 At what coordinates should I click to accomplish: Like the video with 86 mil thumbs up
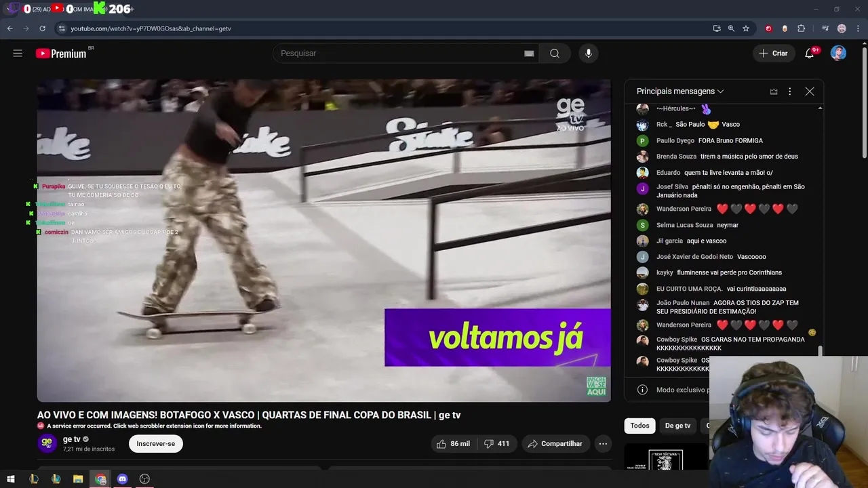(453, 444)
